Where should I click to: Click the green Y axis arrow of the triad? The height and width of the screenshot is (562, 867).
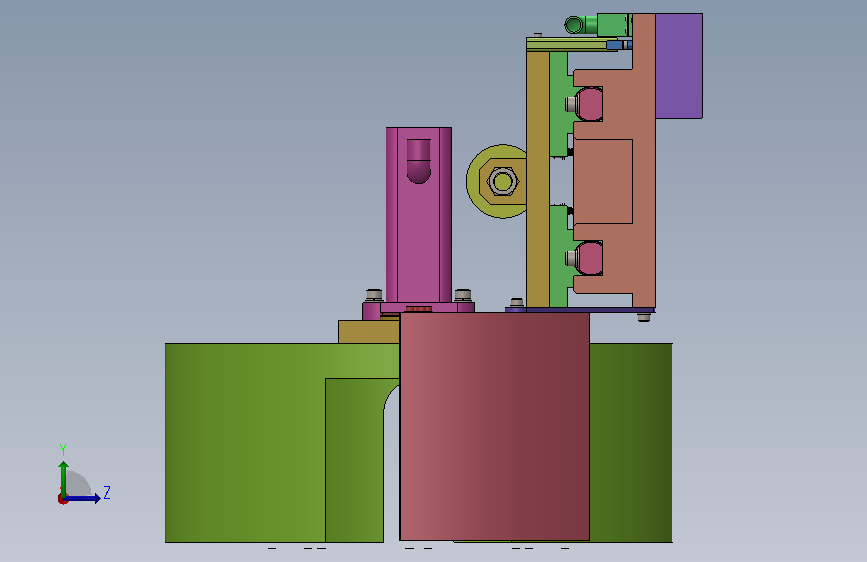pyautogui.click(x=63, y=478)
